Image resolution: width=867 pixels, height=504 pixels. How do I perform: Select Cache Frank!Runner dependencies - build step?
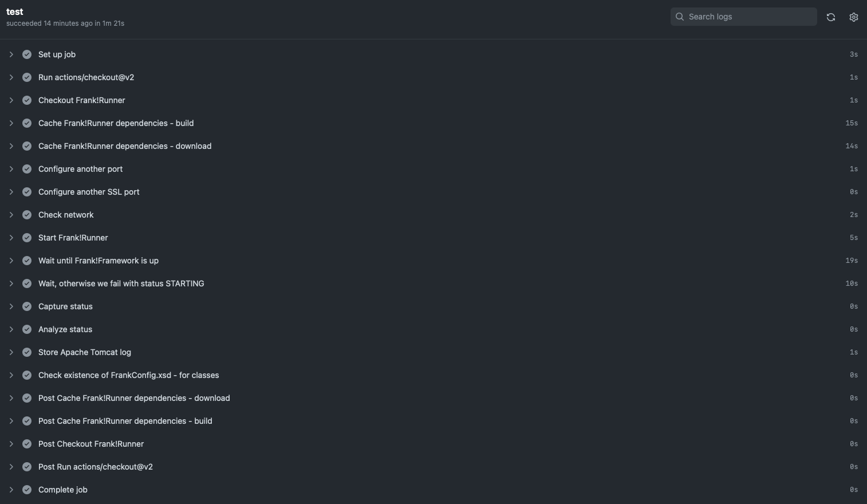coord(116,123)
